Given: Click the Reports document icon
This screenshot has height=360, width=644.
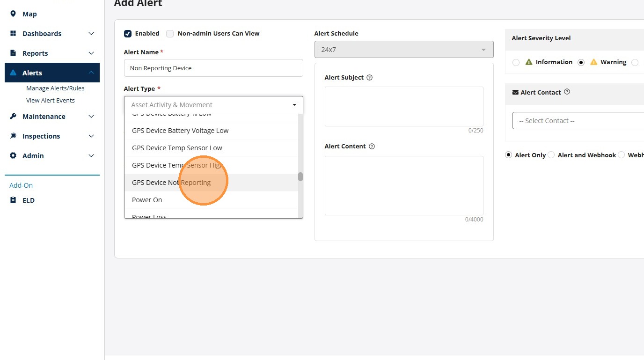Looking at the screenshot, I should [x=13, y=53].
